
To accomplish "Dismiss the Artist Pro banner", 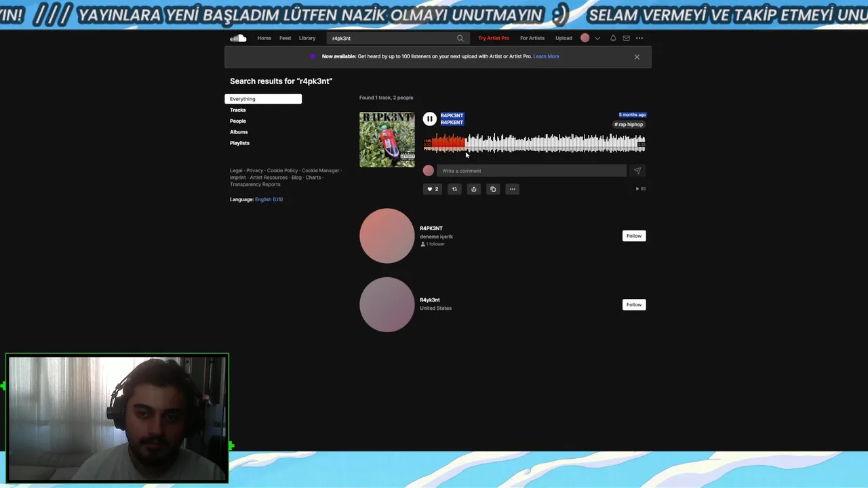I will 637,57.
